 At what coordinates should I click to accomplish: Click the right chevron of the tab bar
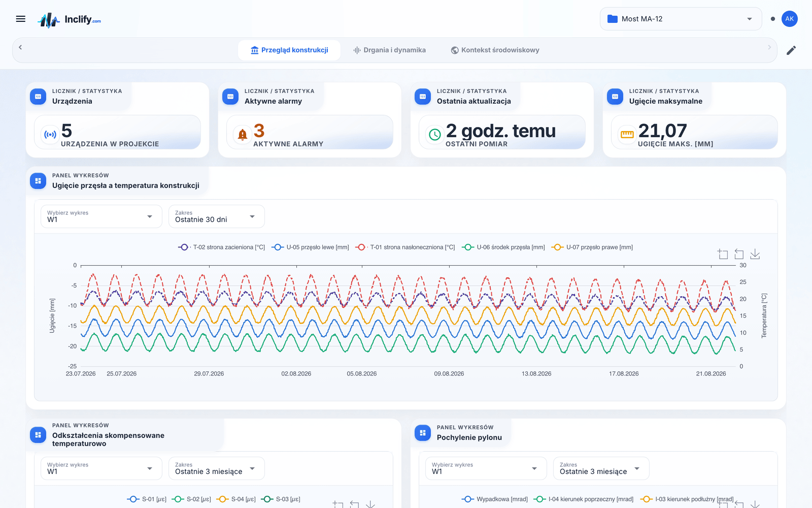(769, 47)
